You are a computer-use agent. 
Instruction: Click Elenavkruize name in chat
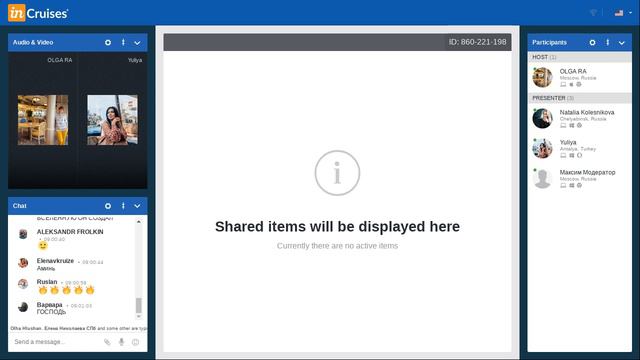click(55, 260)
